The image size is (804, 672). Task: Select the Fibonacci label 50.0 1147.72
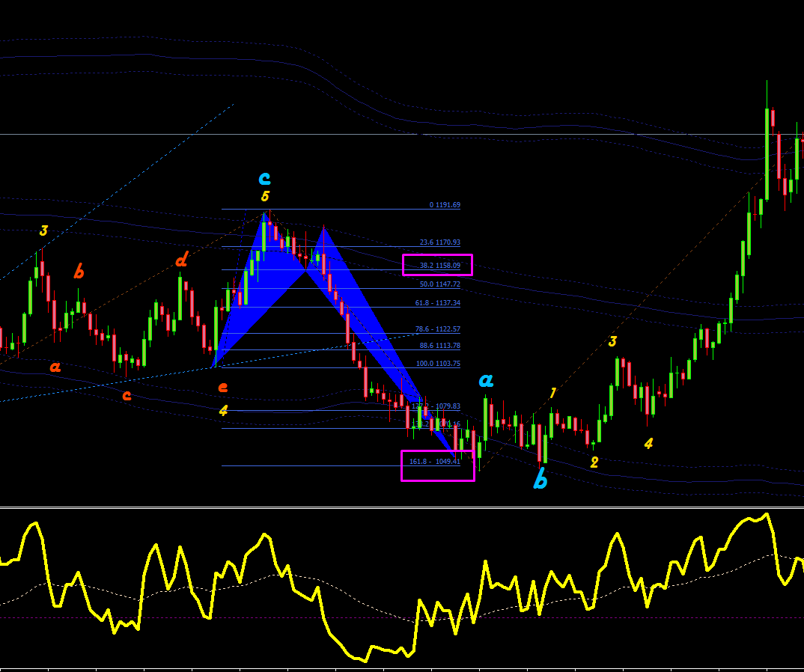[440, 284]
